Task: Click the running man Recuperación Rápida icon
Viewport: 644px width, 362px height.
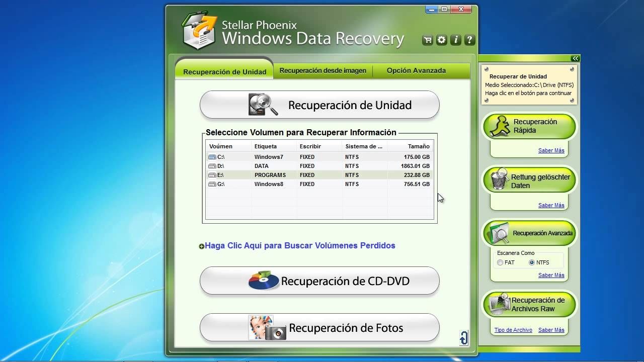Action: [499, 126]
